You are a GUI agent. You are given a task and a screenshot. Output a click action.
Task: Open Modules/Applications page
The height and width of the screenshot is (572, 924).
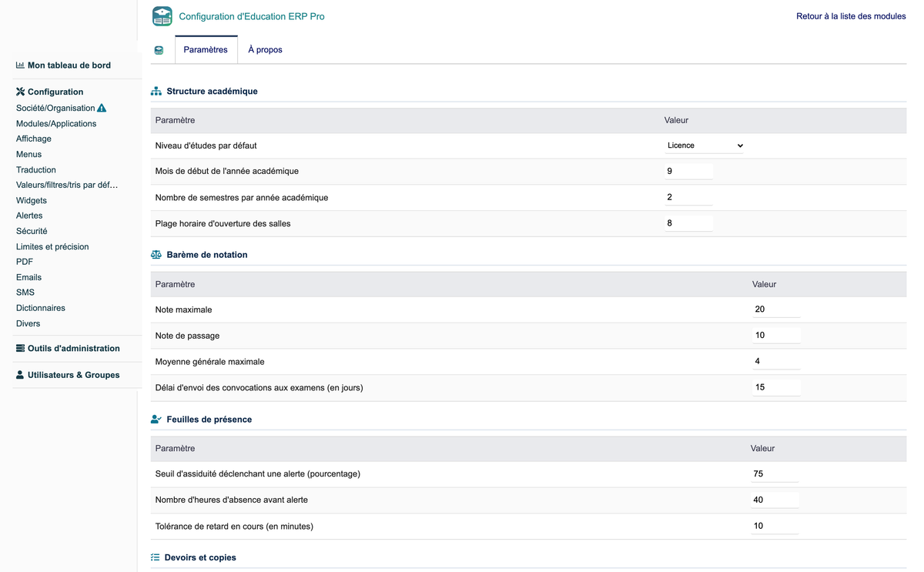56,123
